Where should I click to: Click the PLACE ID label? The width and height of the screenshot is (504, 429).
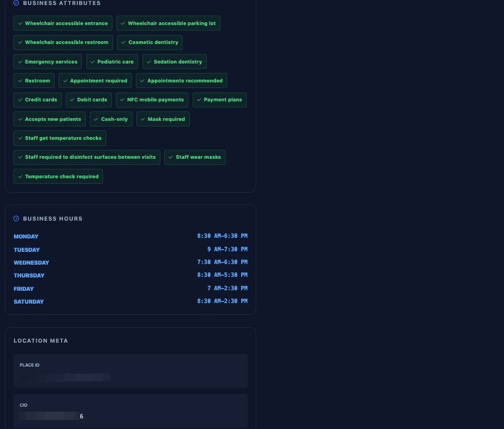pos(30,365)
